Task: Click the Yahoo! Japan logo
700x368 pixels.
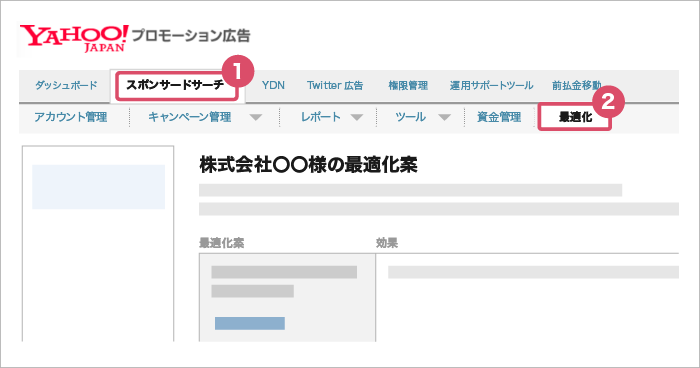Action: tap(74, 38)
